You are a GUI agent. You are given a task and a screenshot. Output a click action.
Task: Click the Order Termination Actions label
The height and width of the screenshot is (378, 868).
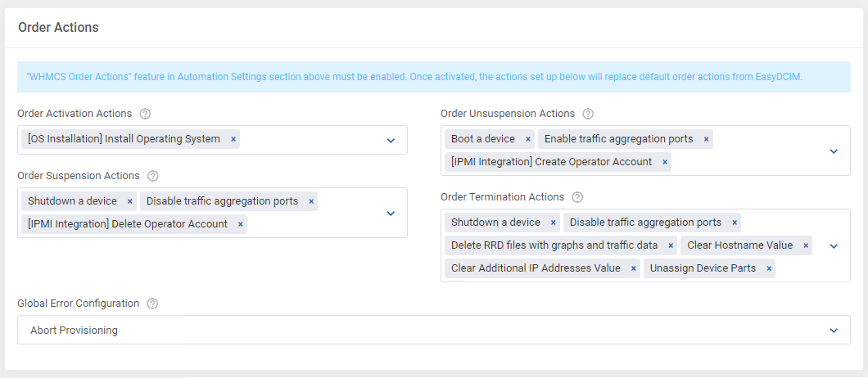[x=502, y=196]
